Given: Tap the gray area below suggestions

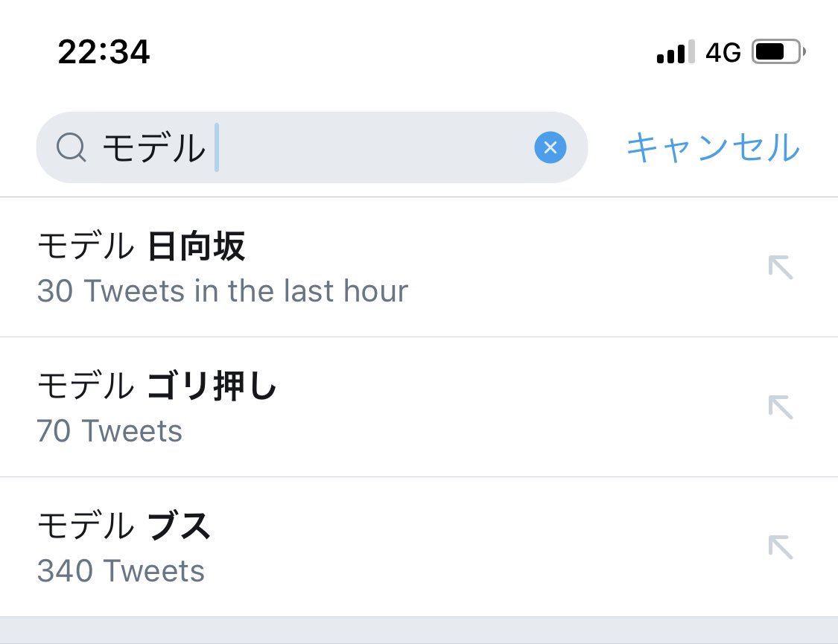Looking at the screenshot, I should pos(419,631).
